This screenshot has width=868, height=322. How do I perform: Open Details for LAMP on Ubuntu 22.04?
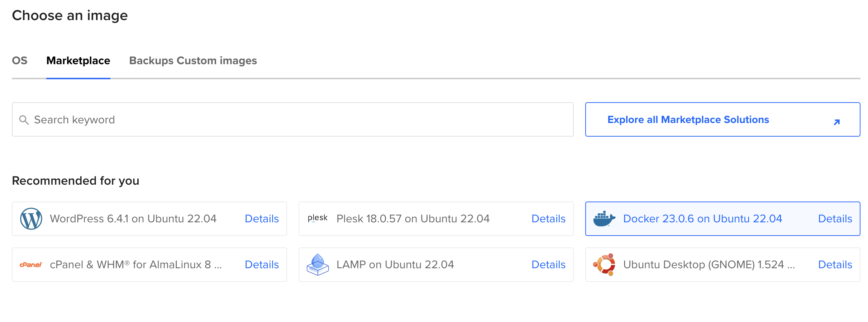point(548,264)
